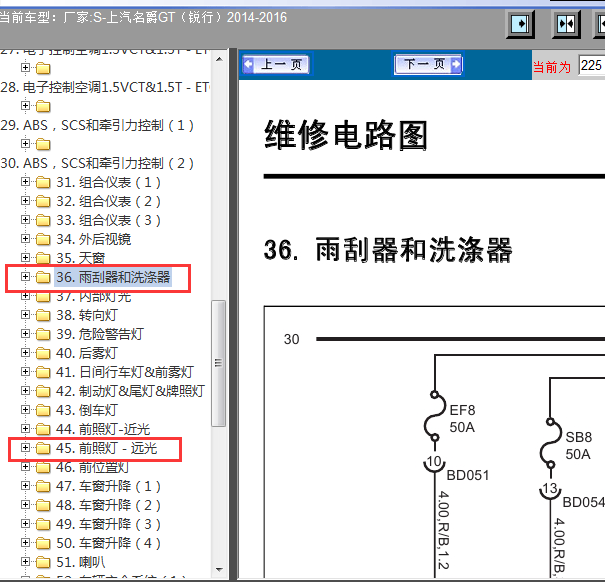The height and width of the screenshot is (582, 605).
Task: Click folder icon of 50. 车窗升降（4）
Action: (43, 543)
